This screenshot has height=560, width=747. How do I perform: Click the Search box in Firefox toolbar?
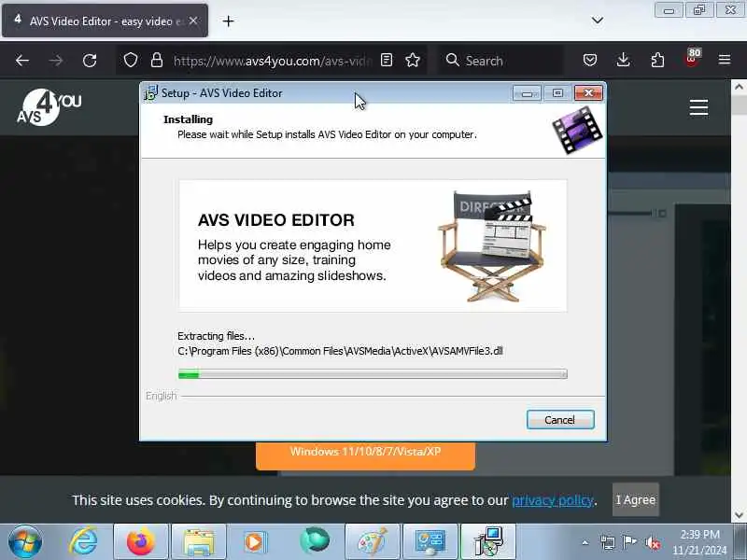[x=500, y=61]
